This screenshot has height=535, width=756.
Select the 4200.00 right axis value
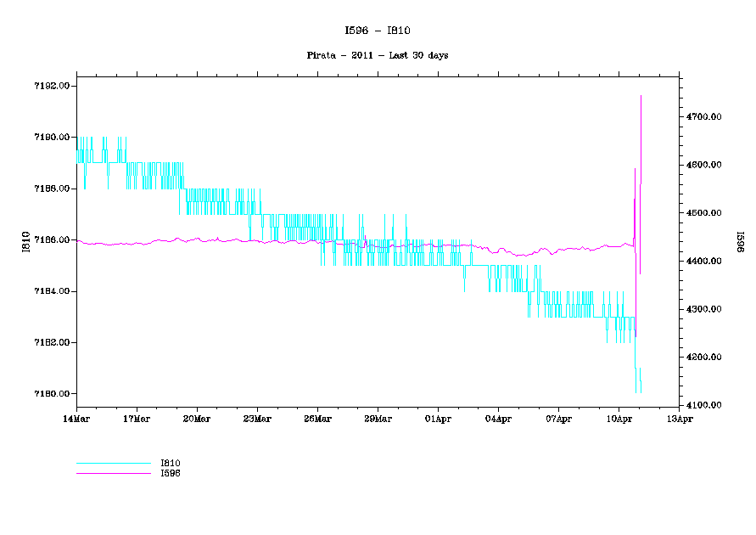[x=704, y=357]
